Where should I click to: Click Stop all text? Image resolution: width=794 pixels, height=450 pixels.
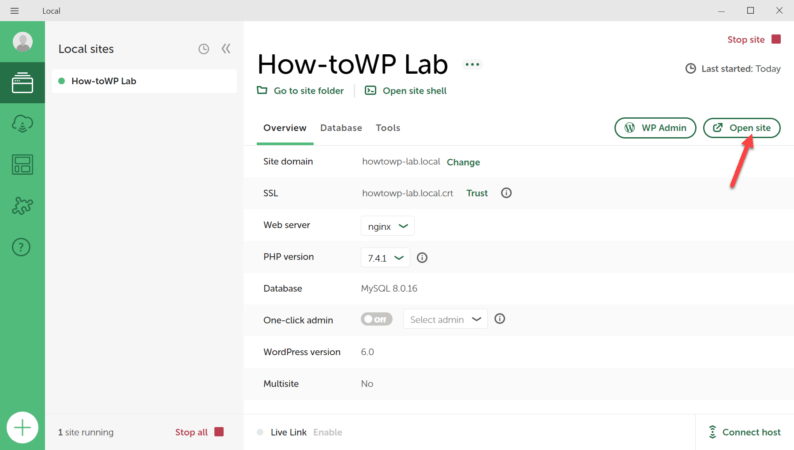click(x=191, y=432)
